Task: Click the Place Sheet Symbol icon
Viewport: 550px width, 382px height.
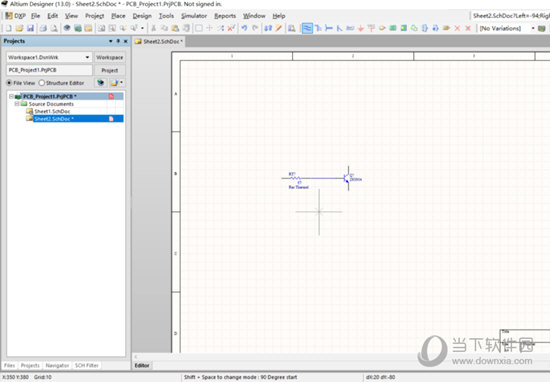Action: 393,28
